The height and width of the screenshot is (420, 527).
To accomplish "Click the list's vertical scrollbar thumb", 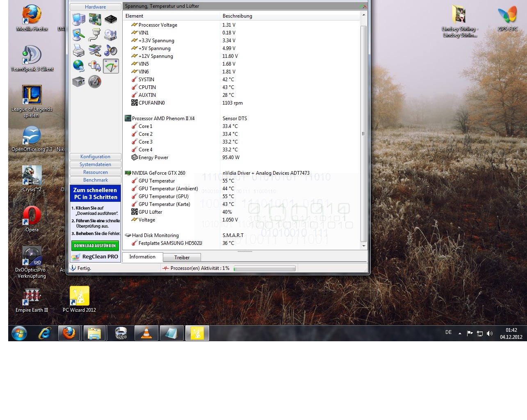I will pos(363,133).
